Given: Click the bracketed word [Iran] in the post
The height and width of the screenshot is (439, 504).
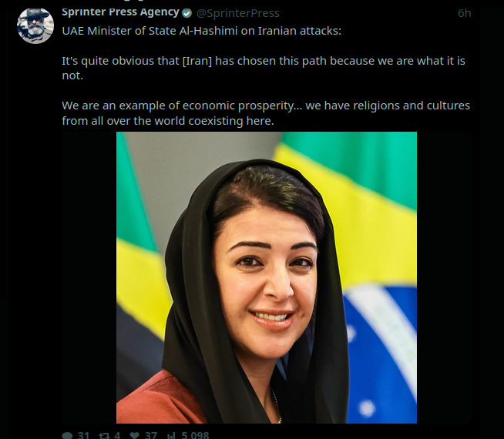Looking at the screenshot, I should click(197, 61).
